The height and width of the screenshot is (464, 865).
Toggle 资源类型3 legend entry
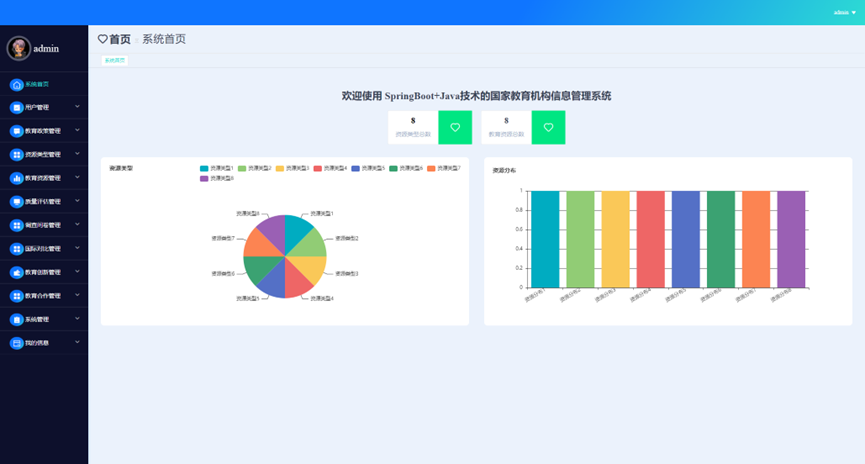click(x=292, y=168)
